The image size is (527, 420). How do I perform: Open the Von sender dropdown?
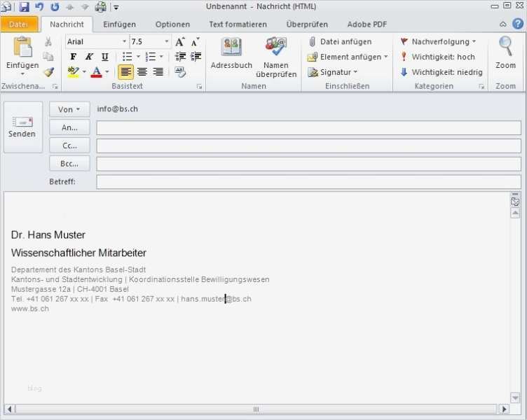(x=69, y=109)
